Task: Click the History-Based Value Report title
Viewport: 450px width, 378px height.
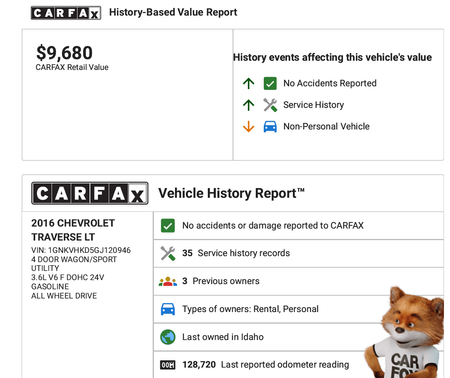Action: pos(173,12)
